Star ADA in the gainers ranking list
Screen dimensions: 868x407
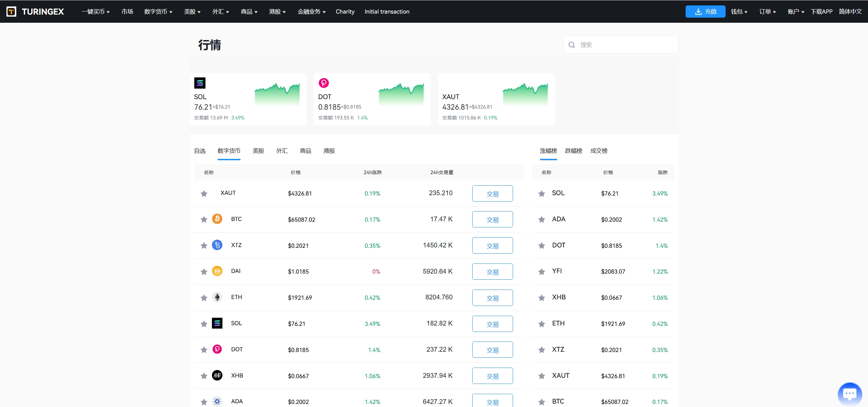[542, 220]
